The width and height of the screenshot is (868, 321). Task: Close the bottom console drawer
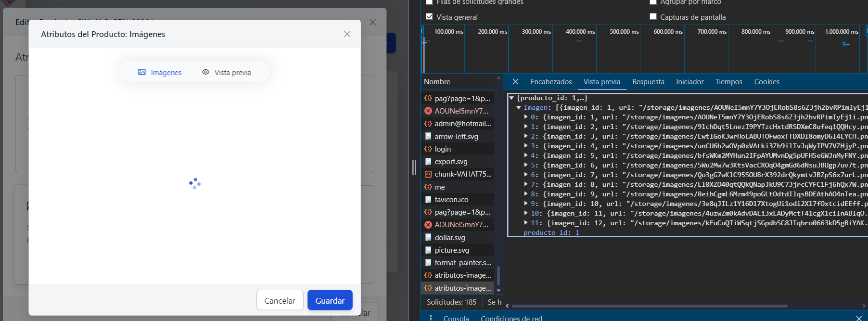(859, 318)
